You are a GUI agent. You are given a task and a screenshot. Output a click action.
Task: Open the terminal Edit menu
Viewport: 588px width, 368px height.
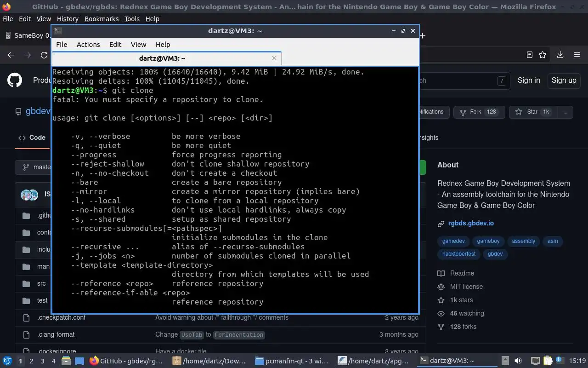115,45
